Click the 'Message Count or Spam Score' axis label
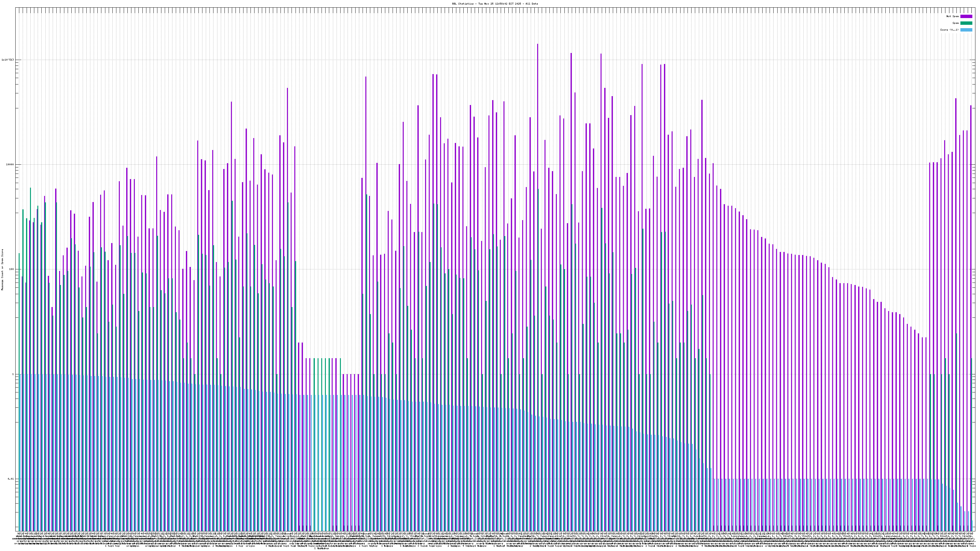The image size is (980, 551). 2,270
